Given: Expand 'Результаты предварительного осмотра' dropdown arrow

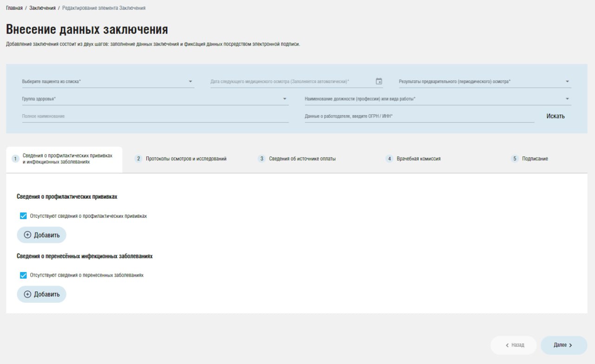Looking at the screenshot, I should click(568, 82).
